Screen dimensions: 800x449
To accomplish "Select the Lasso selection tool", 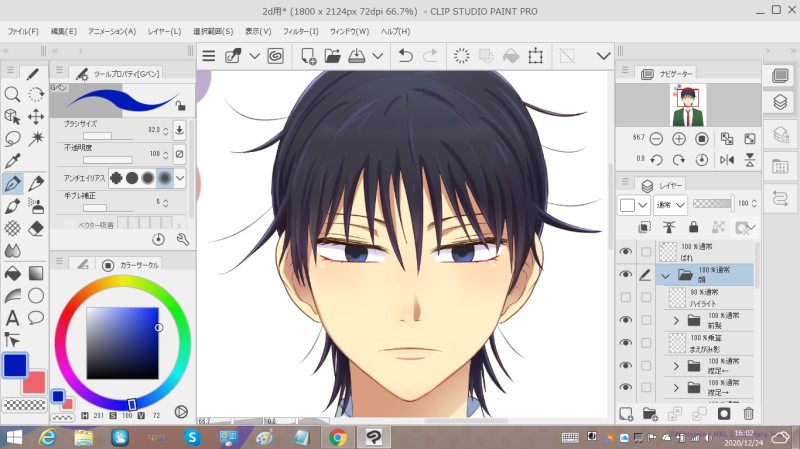I will [x=12, y=139].
